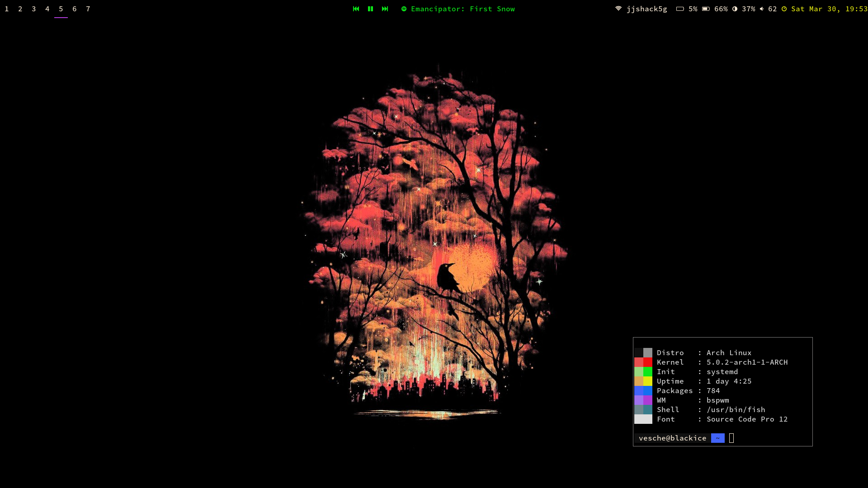Click the bright red color block

[x=648, y=362]
